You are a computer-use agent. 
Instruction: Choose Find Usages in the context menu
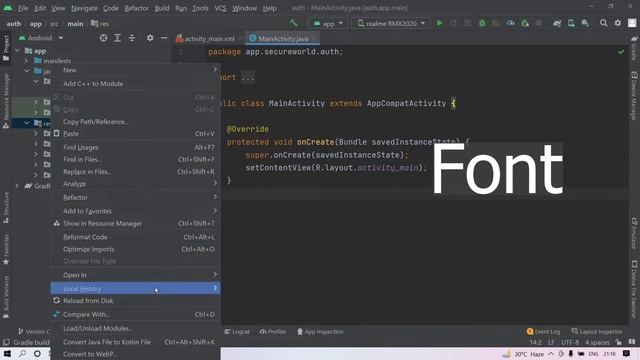(x=136, y=147)
